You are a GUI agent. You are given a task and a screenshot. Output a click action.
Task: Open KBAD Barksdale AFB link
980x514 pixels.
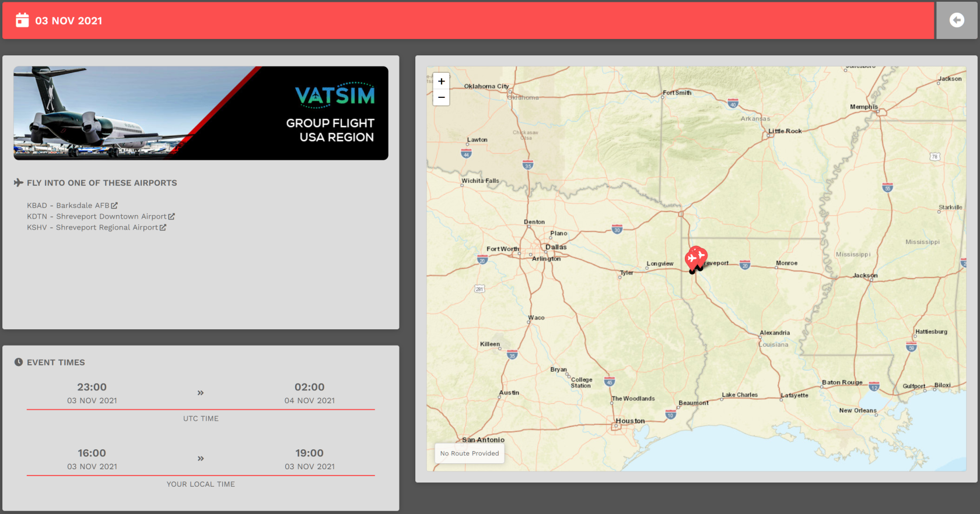click(x=72, y=205)
